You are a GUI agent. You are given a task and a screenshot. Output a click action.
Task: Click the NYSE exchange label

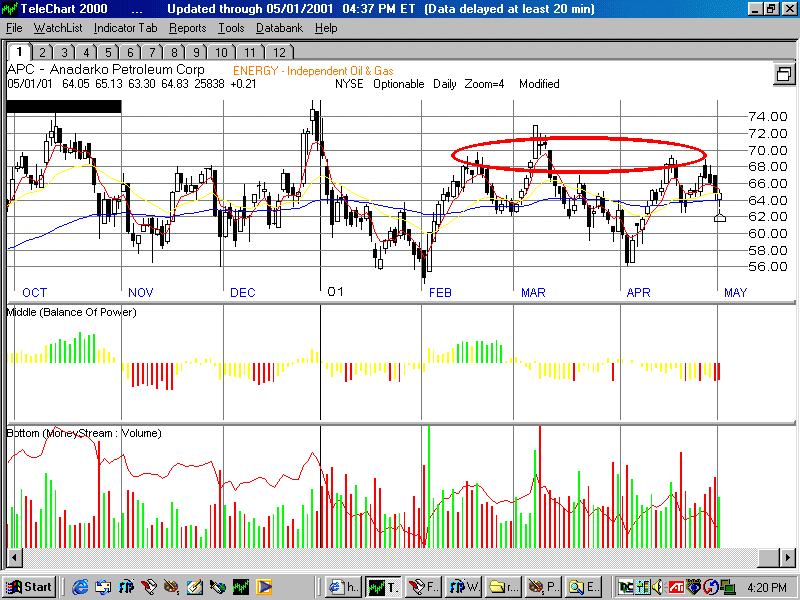[x=349, y=84]
